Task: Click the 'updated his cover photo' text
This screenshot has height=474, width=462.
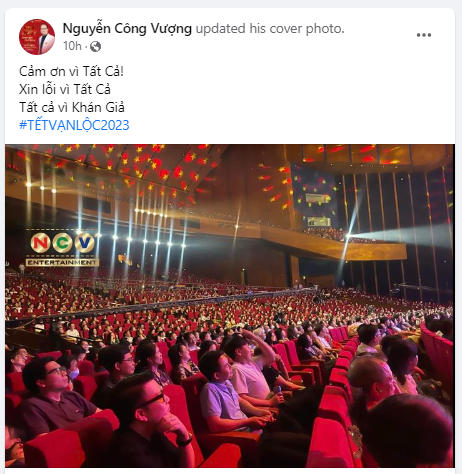Action: 270,29
